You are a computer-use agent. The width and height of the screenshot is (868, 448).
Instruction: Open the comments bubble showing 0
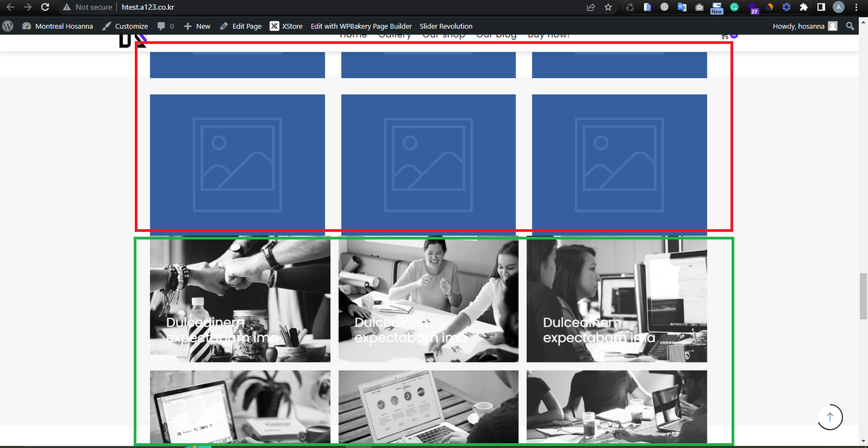pyautogui.click(x=165, y=26)
